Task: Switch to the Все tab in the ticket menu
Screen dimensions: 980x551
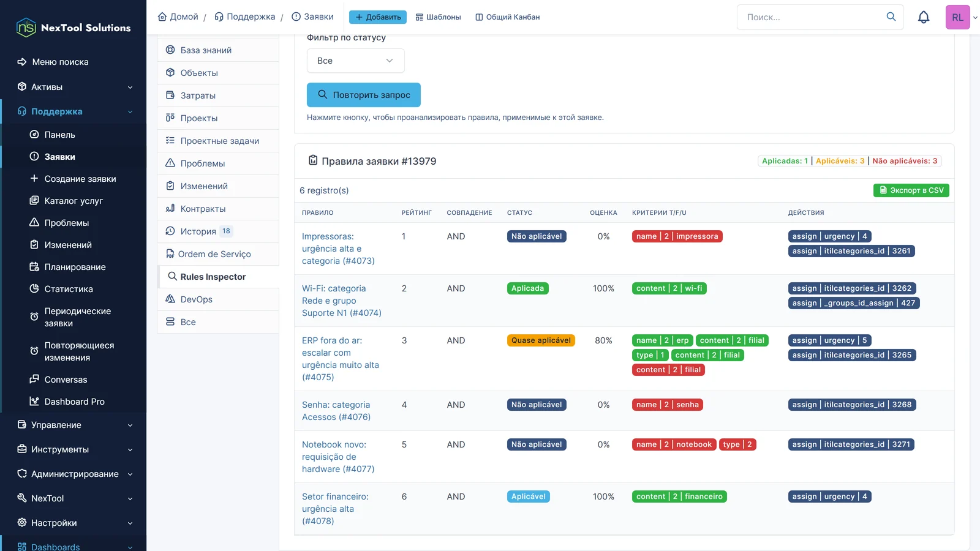Action: tap(218, 322)
